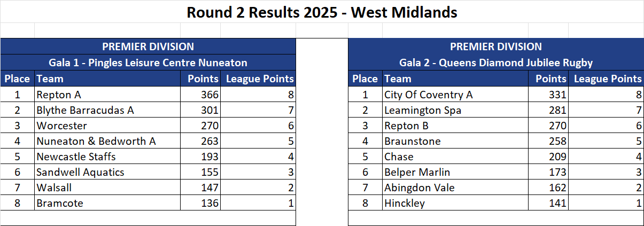Viewport: 644px width, 226px height.
Task: Click the Leamington Spa cell
Action: [455, 110]
